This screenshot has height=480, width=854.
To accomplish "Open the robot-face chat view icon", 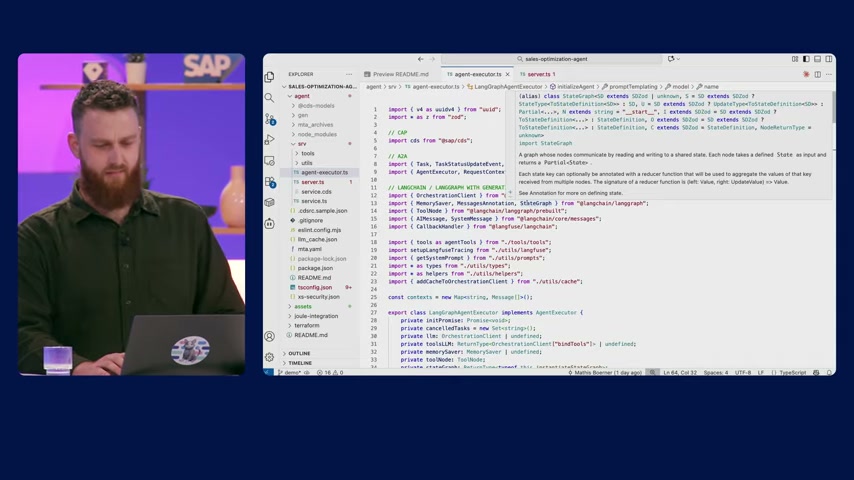I will point(270,223).
